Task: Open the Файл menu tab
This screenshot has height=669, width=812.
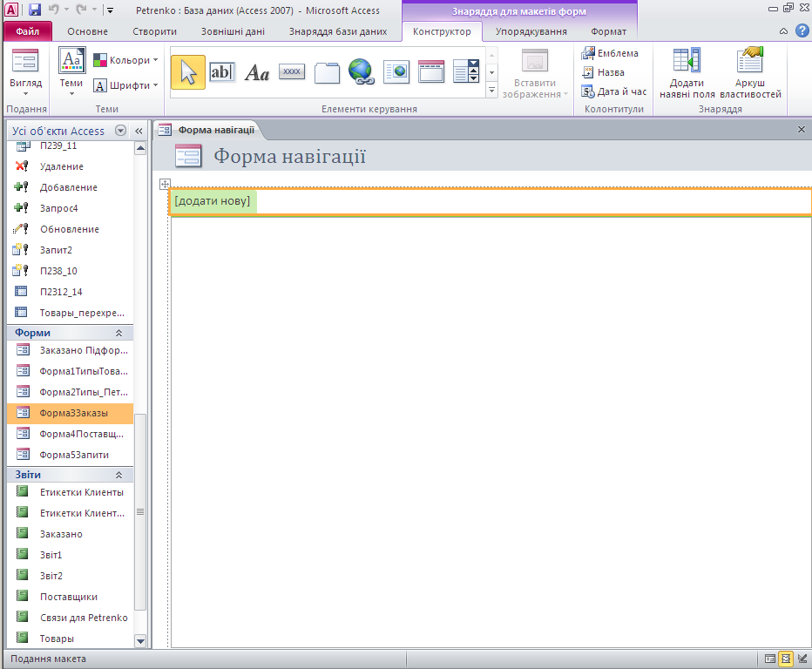Action: click(27, 31)
